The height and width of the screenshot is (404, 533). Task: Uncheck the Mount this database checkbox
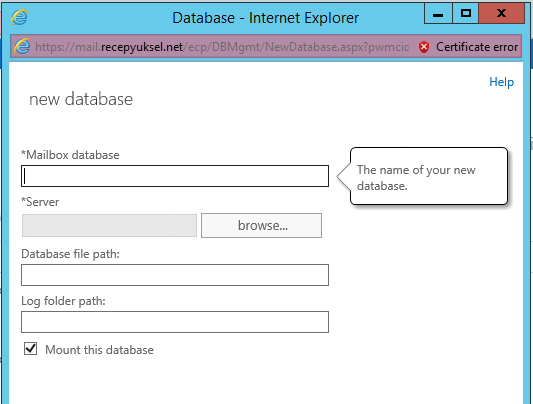(x=31, y=349)
